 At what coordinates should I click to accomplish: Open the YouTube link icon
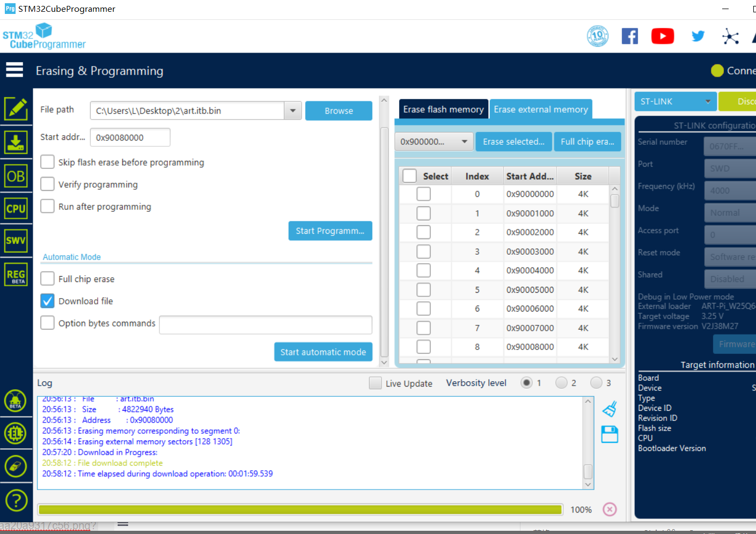coord(663,36)
